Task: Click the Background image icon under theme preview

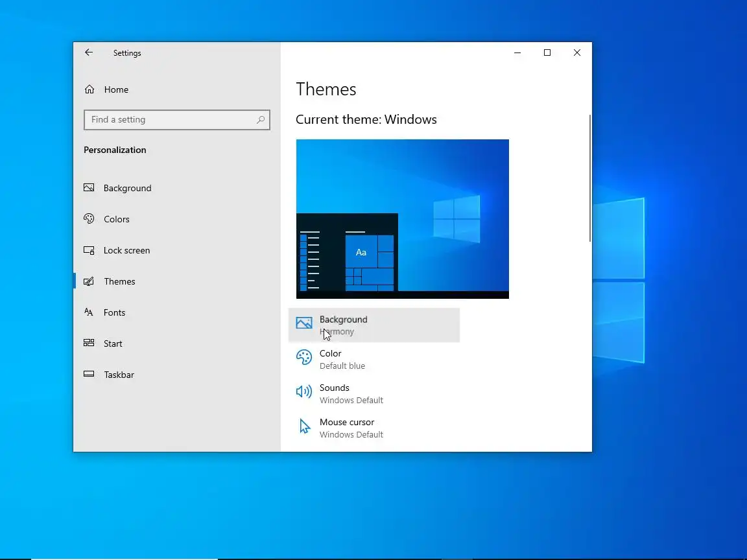Action: (x=304, y=323)
